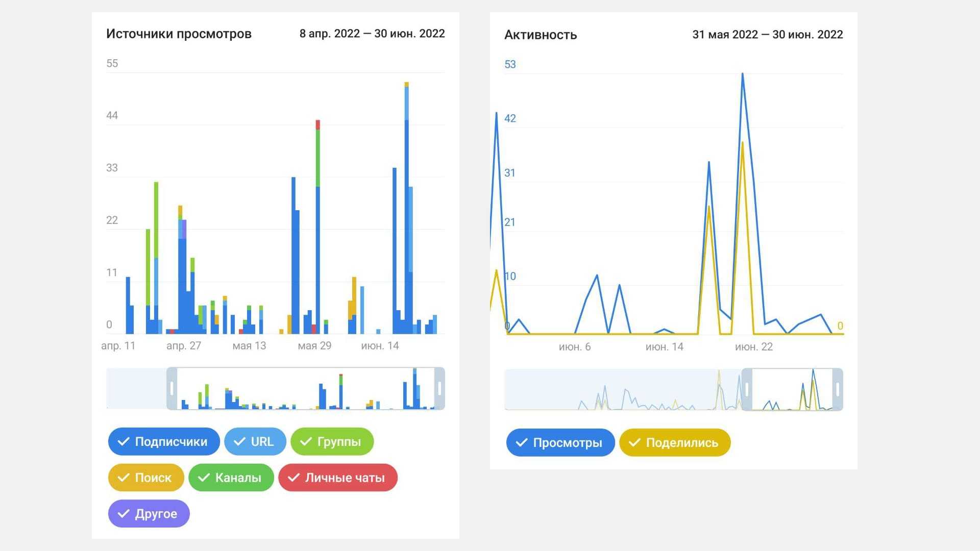Hide the Поделились activity line
This screenshot has width=980, height=551.
click(675, 443)
